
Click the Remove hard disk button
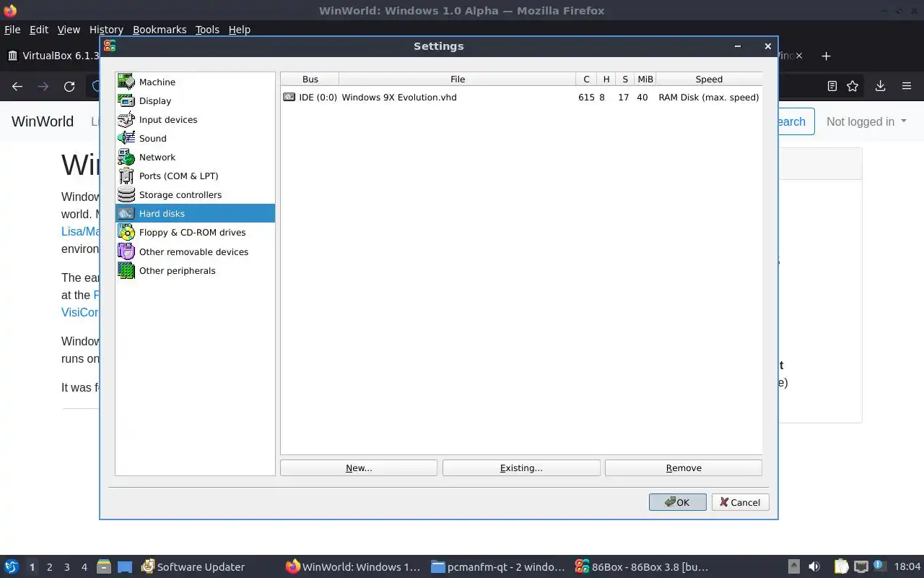coord(684,467)
